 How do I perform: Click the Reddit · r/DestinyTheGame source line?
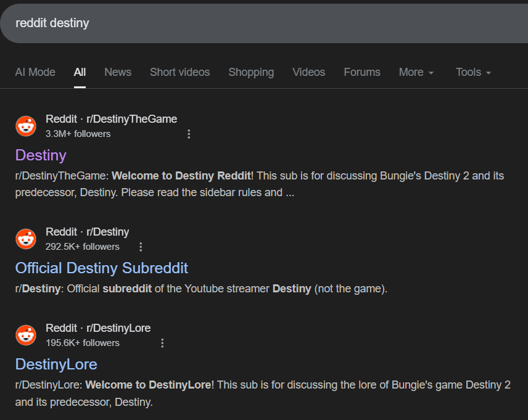coord(112,119)
